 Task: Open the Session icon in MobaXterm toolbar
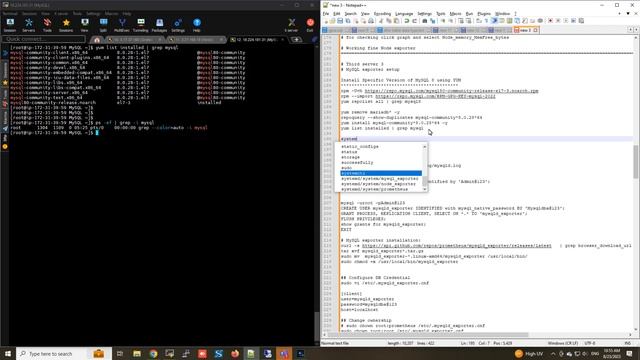tap(10, 25)
